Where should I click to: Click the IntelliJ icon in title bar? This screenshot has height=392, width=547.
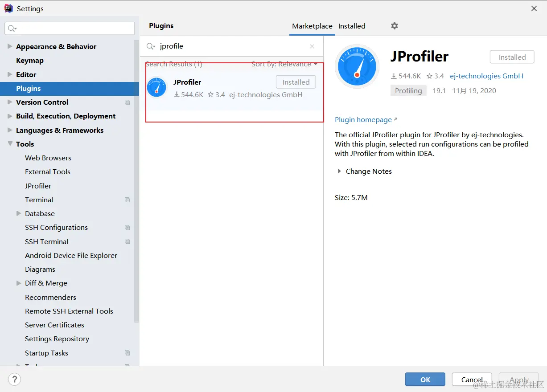point(8,8)
